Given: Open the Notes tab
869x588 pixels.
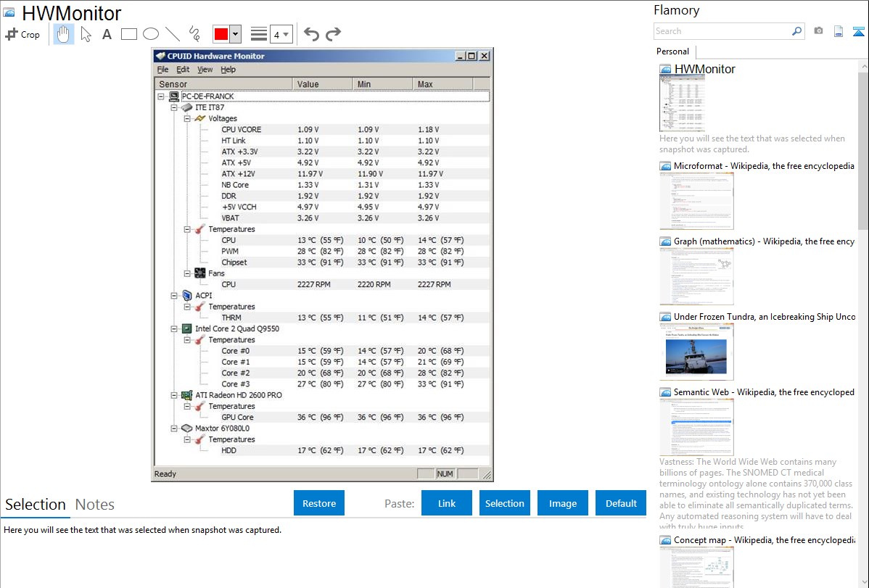Looking at the screenshot, I should point(95,505).
